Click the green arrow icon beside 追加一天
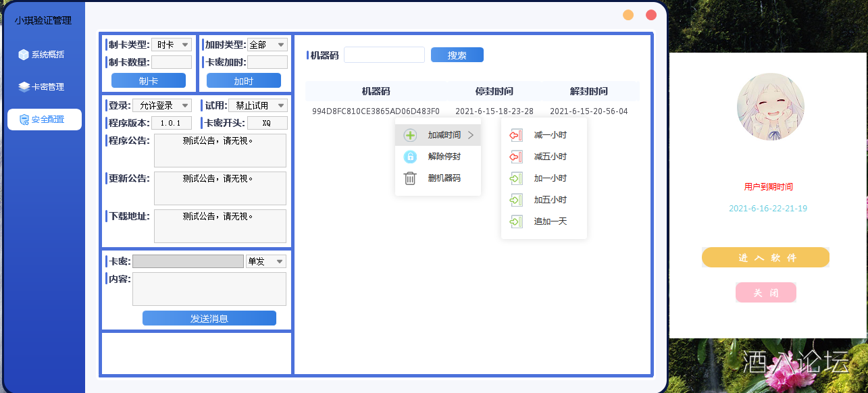Viewport: 868px width, 393px height. point(516,221)
